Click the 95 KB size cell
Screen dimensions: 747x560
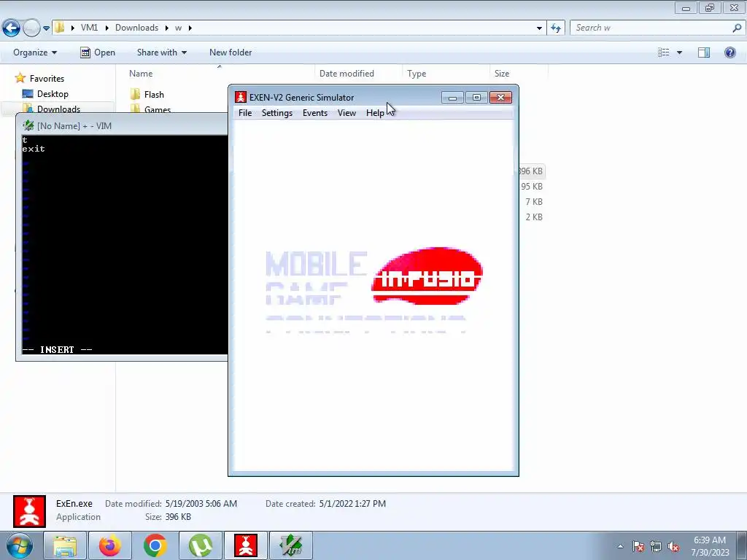(532, 186)
